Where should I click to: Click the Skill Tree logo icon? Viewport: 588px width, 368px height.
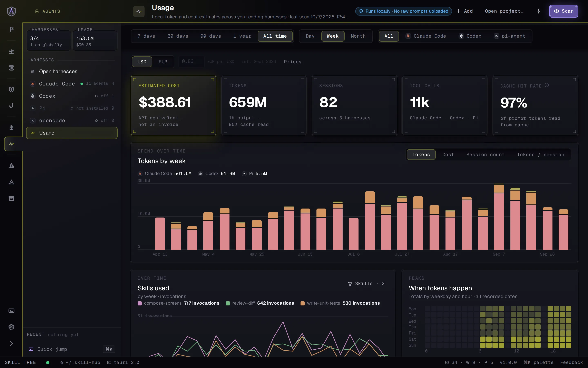11,11
